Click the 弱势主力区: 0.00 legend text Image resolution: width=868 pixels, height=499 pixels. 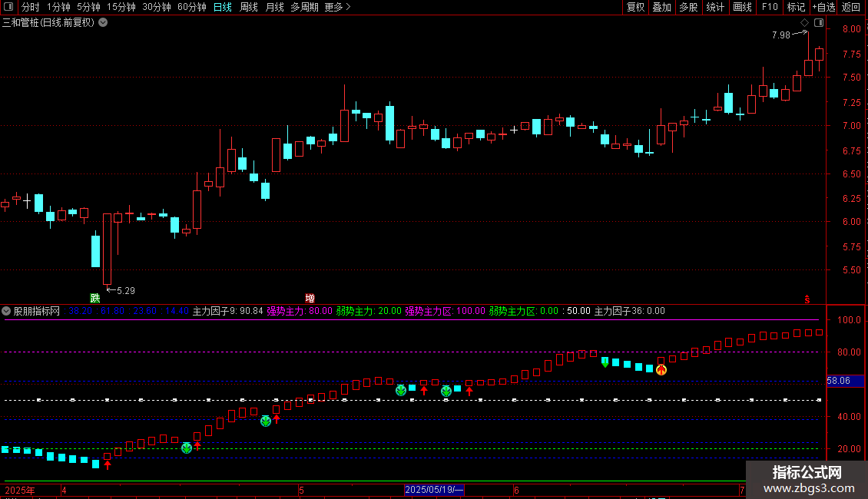coord(524,311)
